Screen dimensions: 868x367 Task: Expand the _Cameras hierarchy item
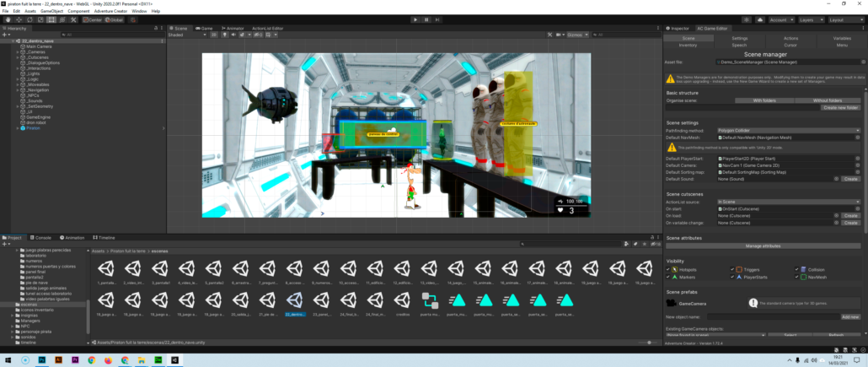pos(18,51)
